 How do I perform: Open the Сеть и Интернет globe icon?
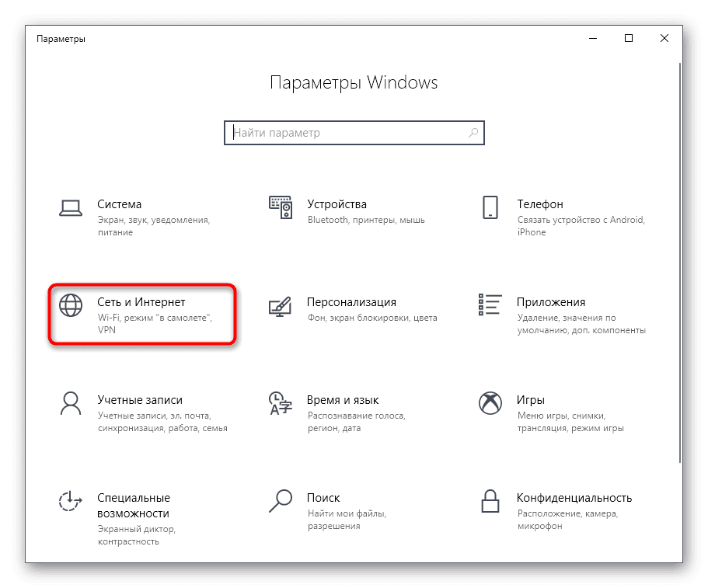point(71,305)
